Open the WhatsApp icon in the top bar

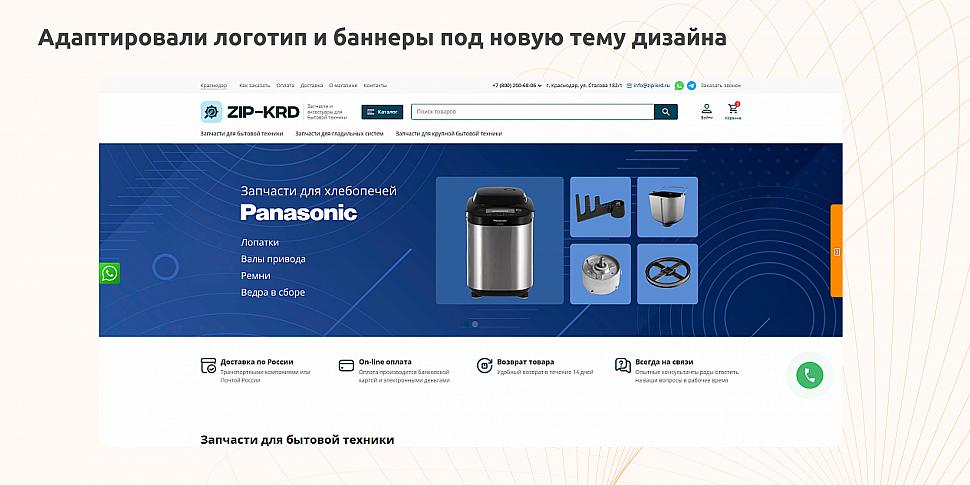click(679, 85)
